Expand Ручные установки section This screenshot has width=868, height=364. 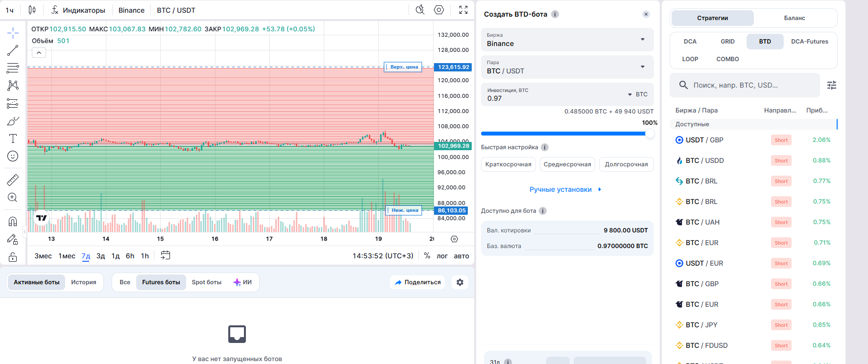pos(565,189)
